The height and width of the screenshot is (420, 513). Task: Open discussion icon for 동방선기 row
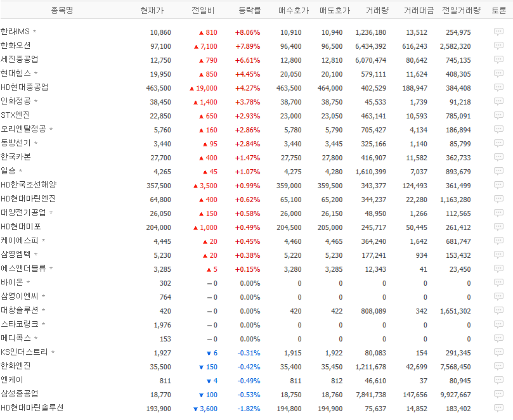498,143
